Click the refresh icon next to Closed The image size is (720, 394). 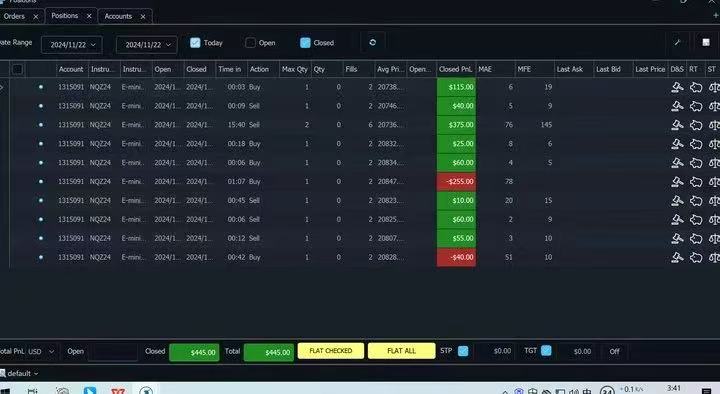(372, 42)
